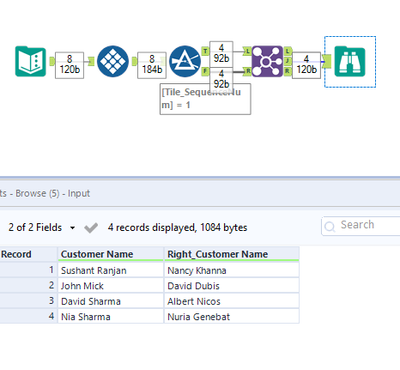Viewport: 400px width, 370px height.
Task: Click the Browse tool's input anchor
Action: (327, 61)
